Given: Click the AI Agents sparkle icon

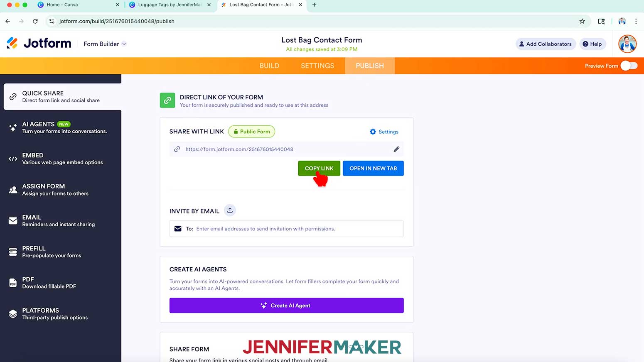Looking at the screenshot, I should point(13,127).
